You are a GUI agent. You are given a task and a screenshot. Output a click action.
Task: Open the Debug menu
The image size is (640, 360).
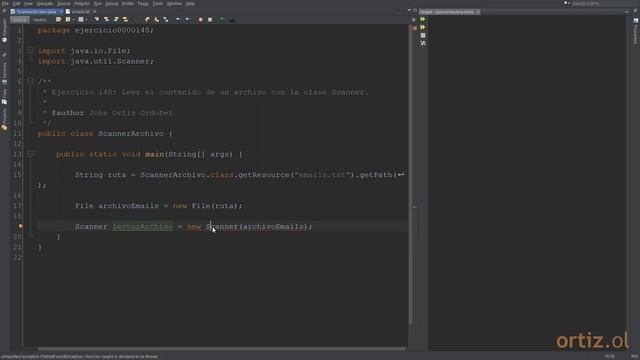[111, 4]
